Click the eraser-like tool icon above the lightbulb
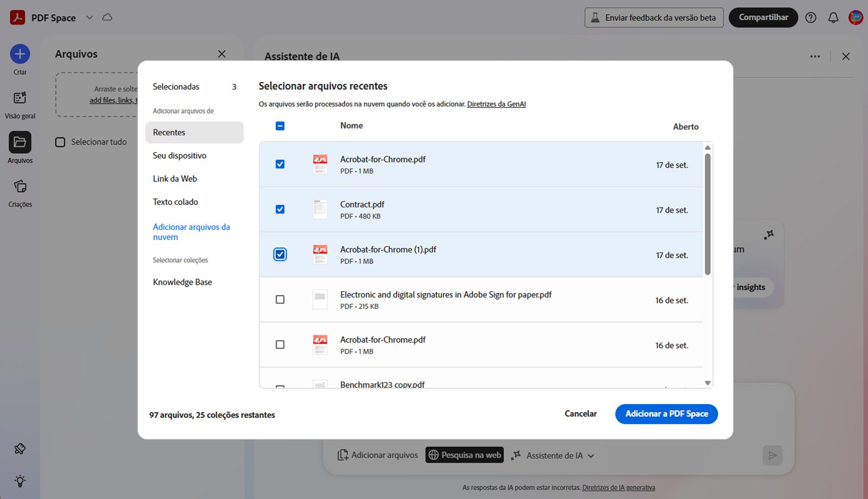 pyautogui.click(x=20, y=448)
